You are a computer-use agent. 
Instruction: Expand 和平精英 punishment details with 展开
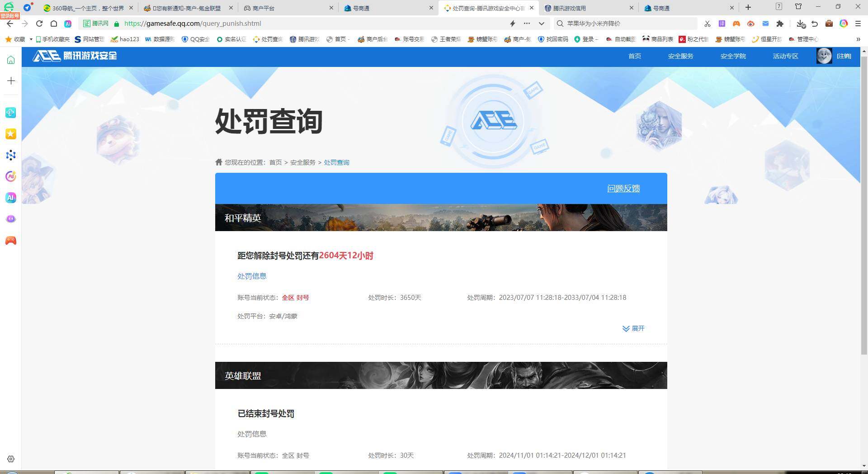(633, 328)
